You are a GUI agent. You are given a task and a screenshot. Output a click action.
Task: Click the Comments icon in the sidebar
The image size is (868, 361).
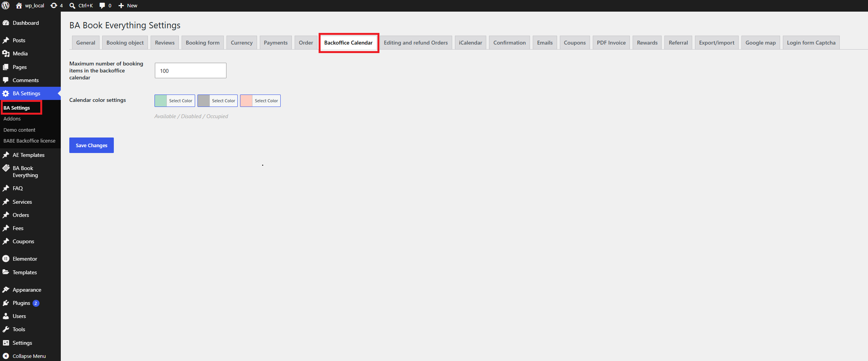(x=6, y=80)
